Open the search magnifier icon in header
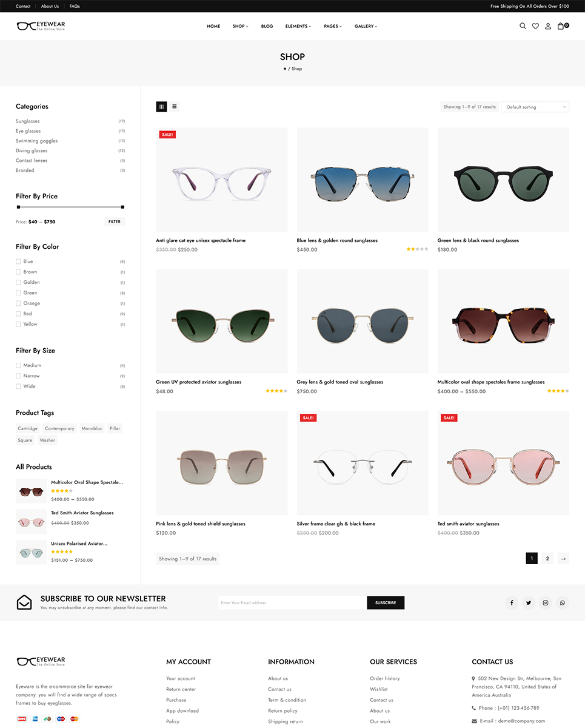 click(523, 26)
